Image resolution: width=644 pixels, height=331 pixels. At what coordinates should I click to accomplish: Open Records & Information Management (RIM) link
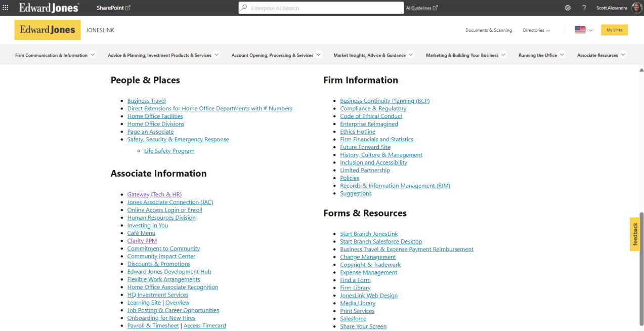coord(395,186)
